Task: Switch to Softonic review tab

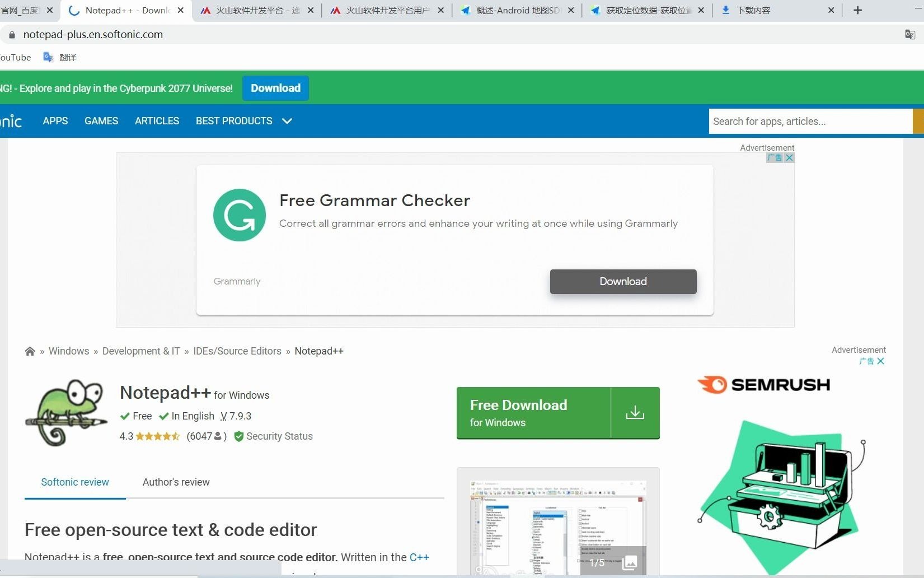Action: pos(75,482)
